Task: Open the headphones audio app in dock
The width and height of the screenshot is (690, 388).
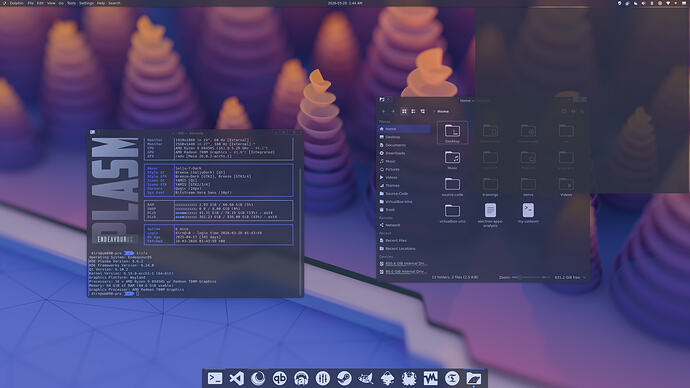Action: 301,378
